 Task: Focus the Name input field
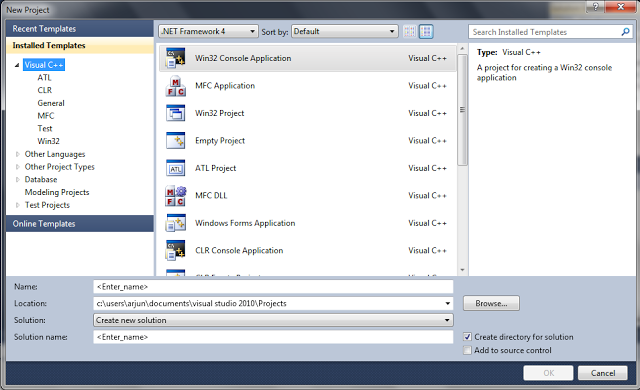tap(273, 287)
